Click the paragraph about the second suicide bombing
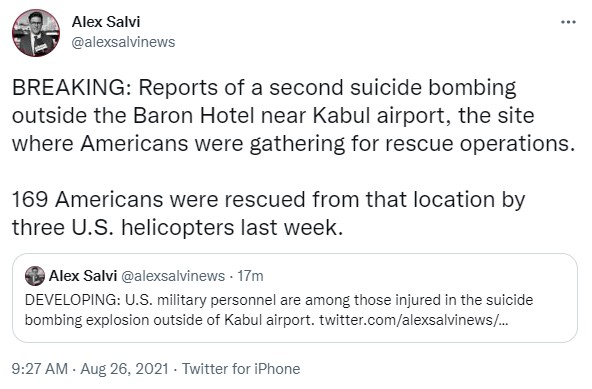 (x=294, y=116)
